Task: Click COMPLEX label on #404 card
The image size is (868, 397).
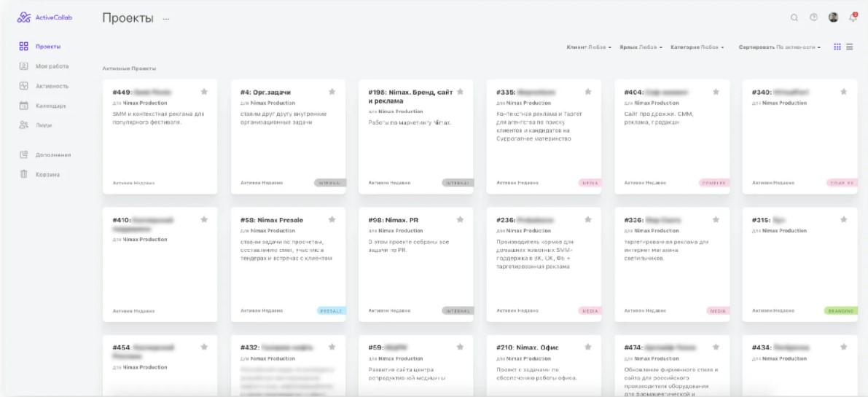Action: [x=714, y=182]
